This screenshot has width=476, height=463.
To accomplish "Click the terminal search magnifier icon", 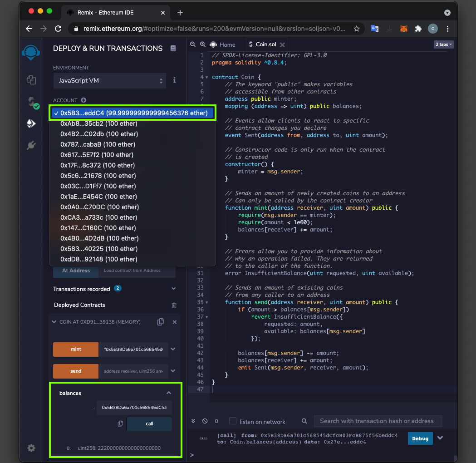I will coord(304,421).
